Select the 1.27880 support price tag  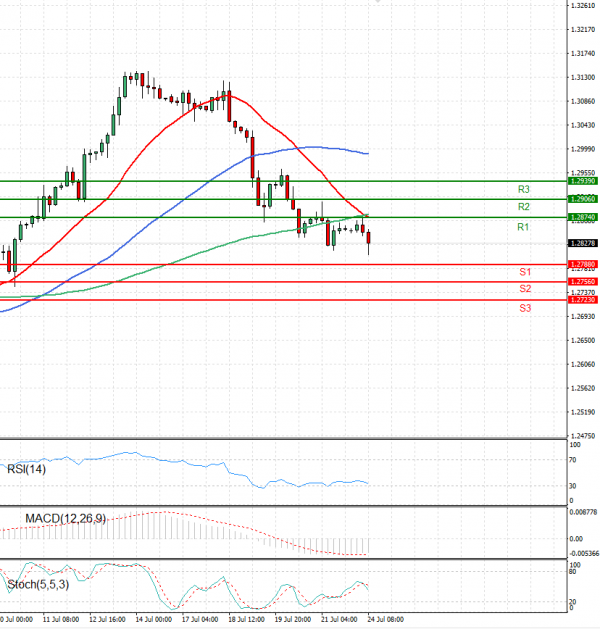pos(583,264)
